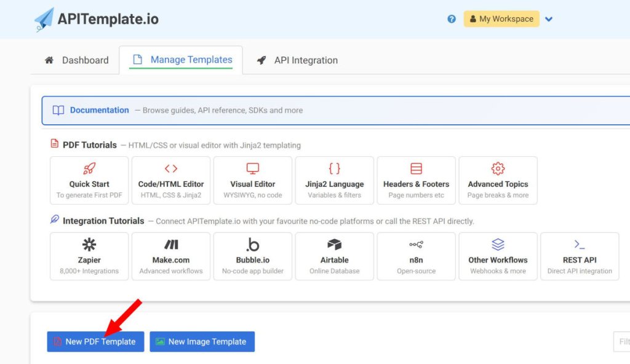Viewport: 630px width, 364px height.
Task: Open Advanced Topics gear icon
Action: click(498, 168)
